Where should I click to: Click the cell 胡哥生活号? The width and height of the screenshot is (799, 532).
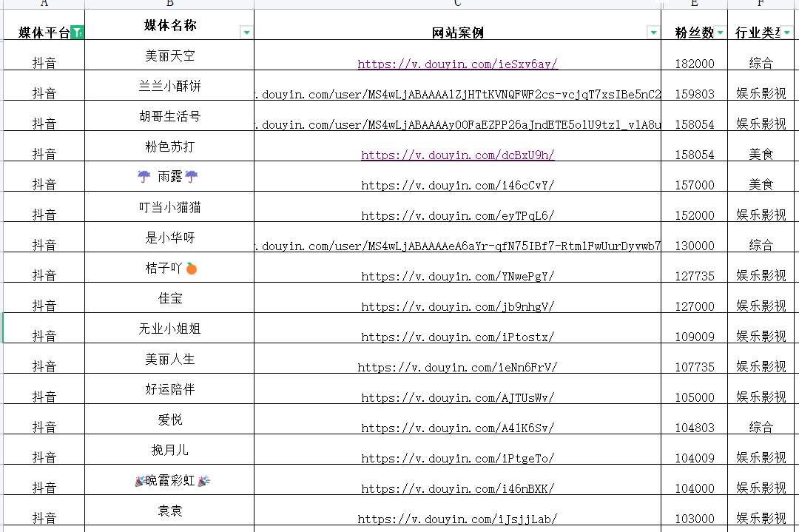tap(169, 116)
